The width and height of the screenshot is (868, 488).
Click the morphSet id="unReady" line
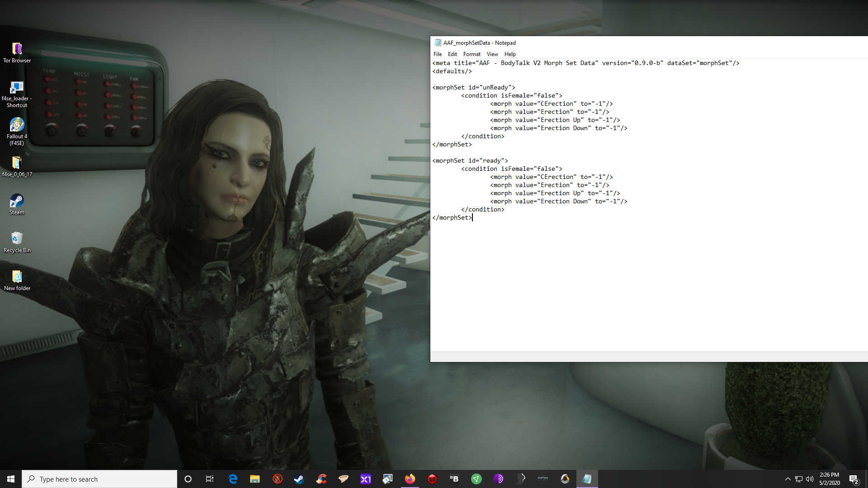point(474,87)
